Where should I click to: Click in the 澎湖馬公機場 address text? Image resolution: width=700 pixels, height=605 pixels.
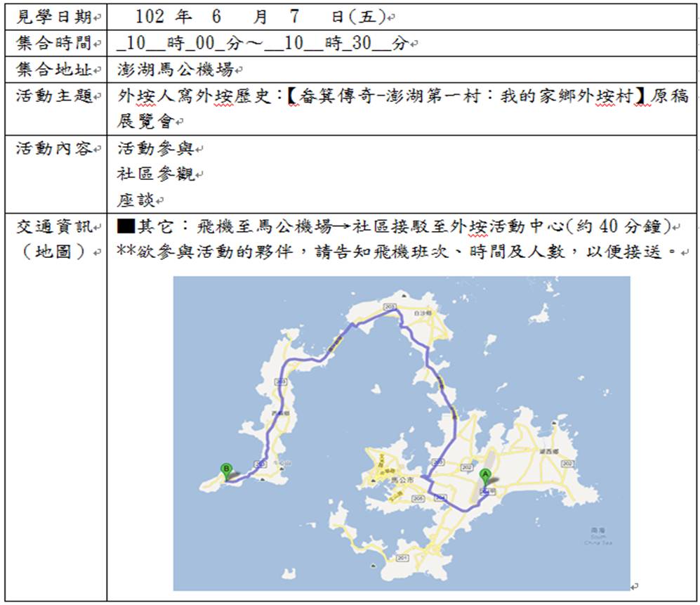pos(176,70)
